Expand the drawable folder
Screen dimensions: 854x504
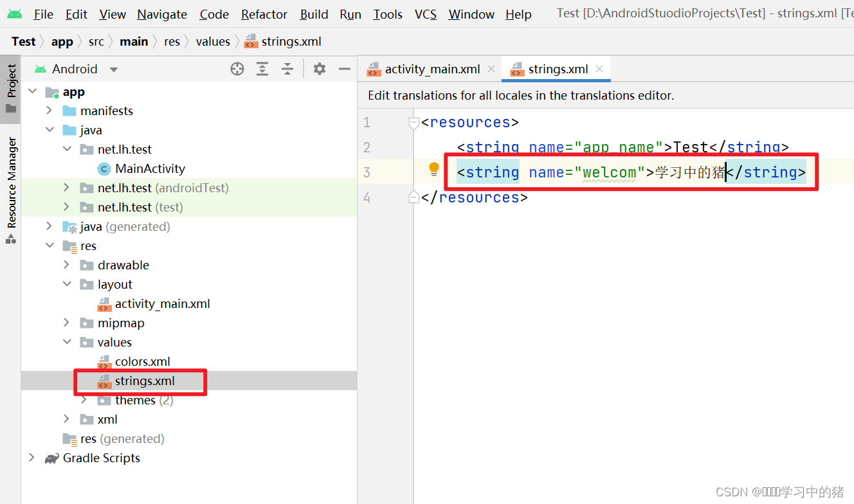pyautogui.click(x=67, y=265)
